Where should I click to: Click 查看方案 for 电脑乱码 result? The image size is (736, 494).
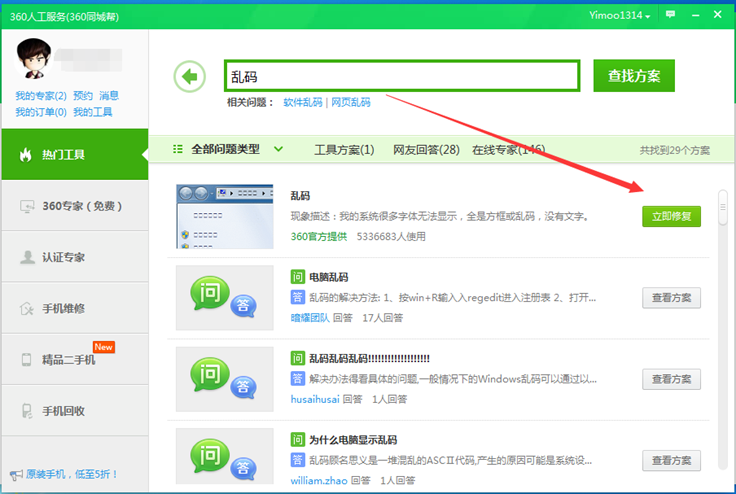[x=671, y=297]
